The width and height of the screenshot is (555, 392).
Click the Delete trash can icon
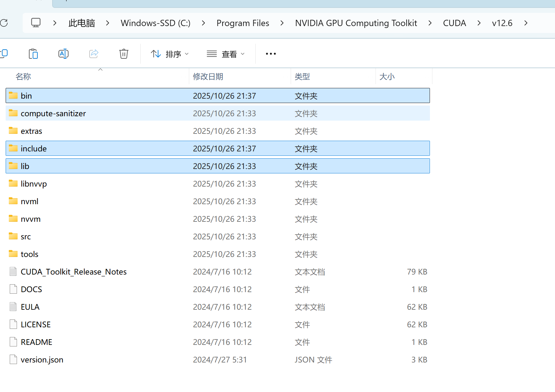(x=124, y=54)
